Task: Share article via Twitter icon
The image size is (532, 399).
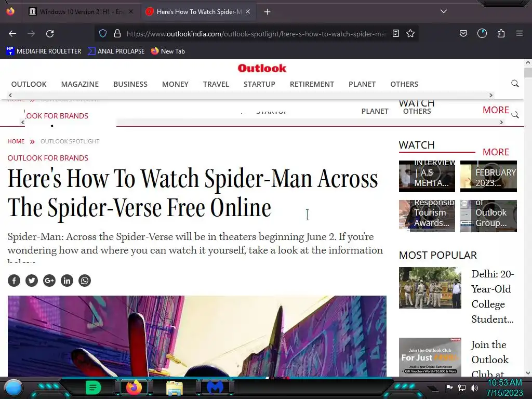Action: (32, 281)
